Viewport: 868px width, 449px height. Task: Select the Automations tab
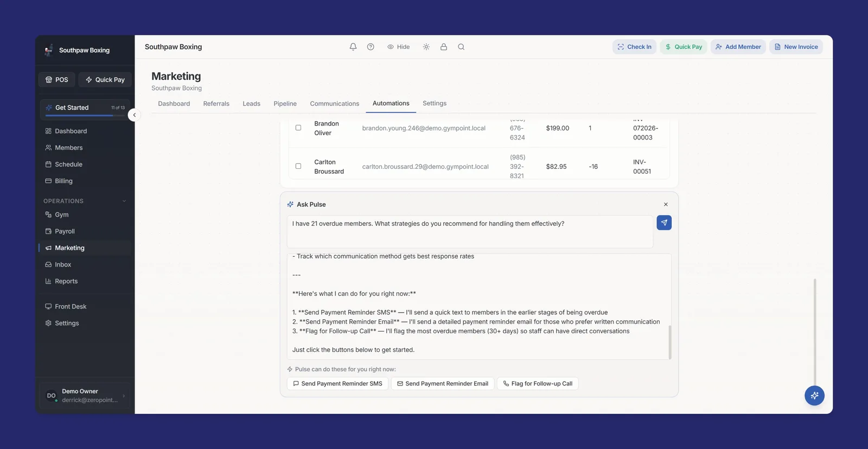click(391, 103)
